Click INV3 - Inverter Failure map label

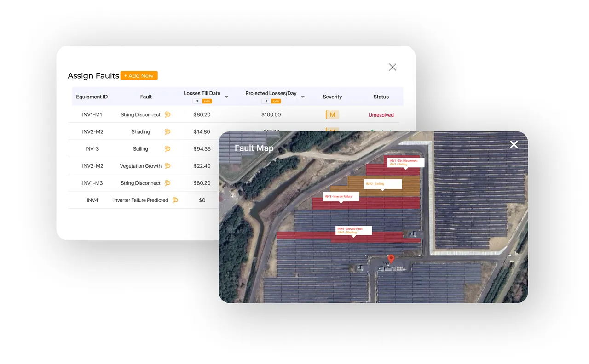point(341,197)
